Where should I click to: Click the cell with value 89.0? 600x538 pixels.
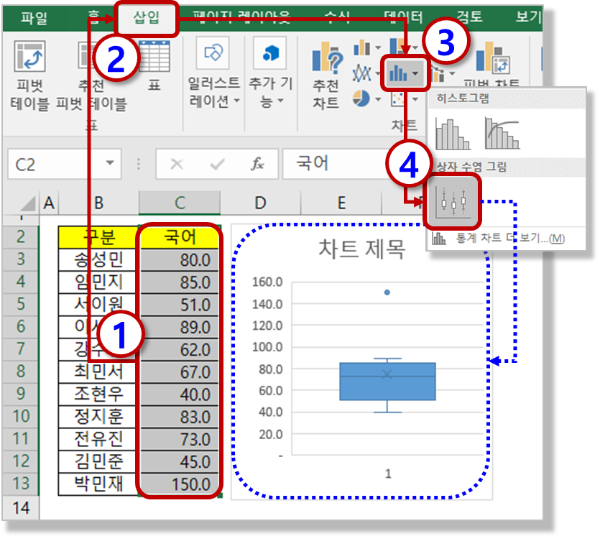tap(179, 327)
